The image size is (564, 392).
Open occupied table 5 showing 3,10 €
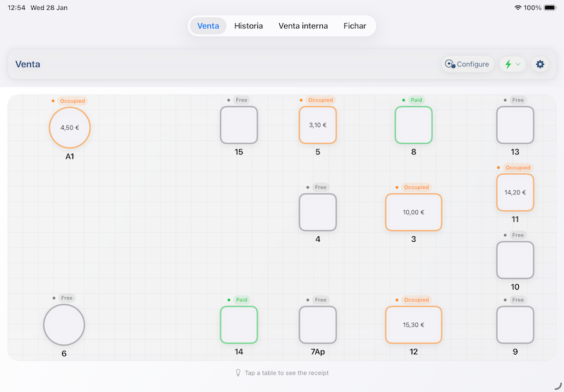point(318,125)
